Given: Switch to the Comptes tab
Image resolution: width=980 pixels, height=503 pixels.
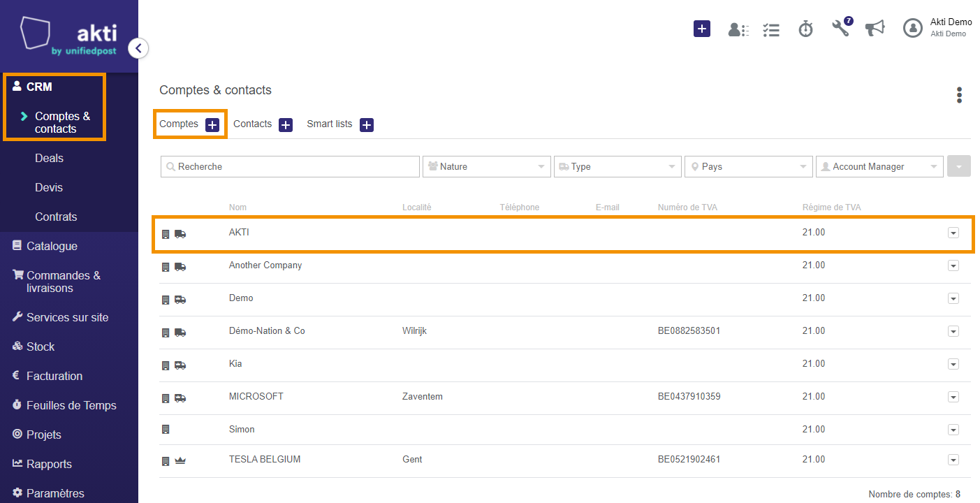Looking at the screenshot, I should pyautogui.click(x=179, y=124).
